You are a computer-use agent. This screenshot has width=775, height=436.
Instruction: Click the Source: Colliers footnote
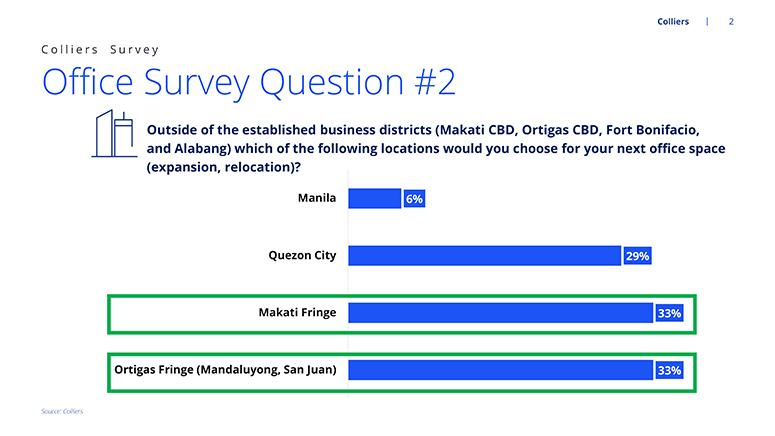pyautogui.click(x=62, y=411)
